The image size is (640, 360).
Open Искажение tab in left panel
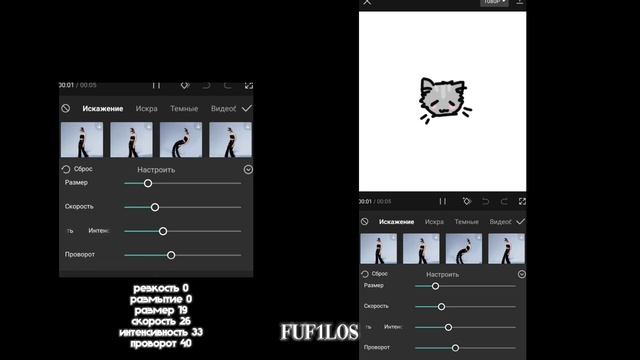coord(103,109)
